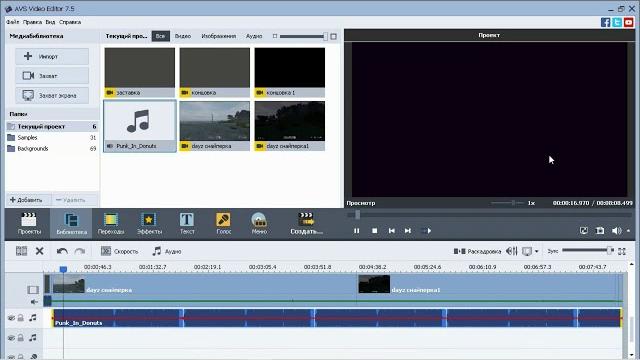This screenshot has height=360, width=640.
Task: Open the Справка menu
Action: point(70,22)
